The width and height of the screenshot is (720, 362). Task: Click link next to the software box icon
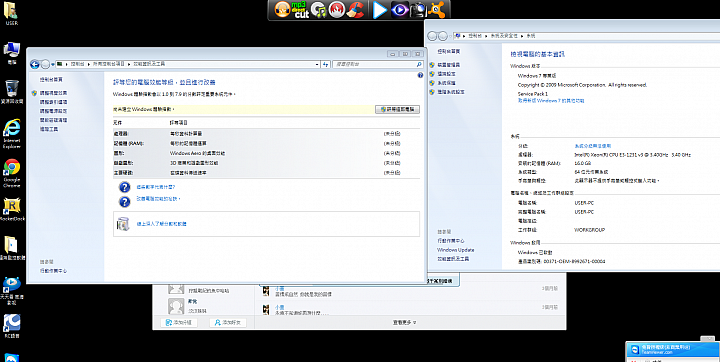coord(162,224)
